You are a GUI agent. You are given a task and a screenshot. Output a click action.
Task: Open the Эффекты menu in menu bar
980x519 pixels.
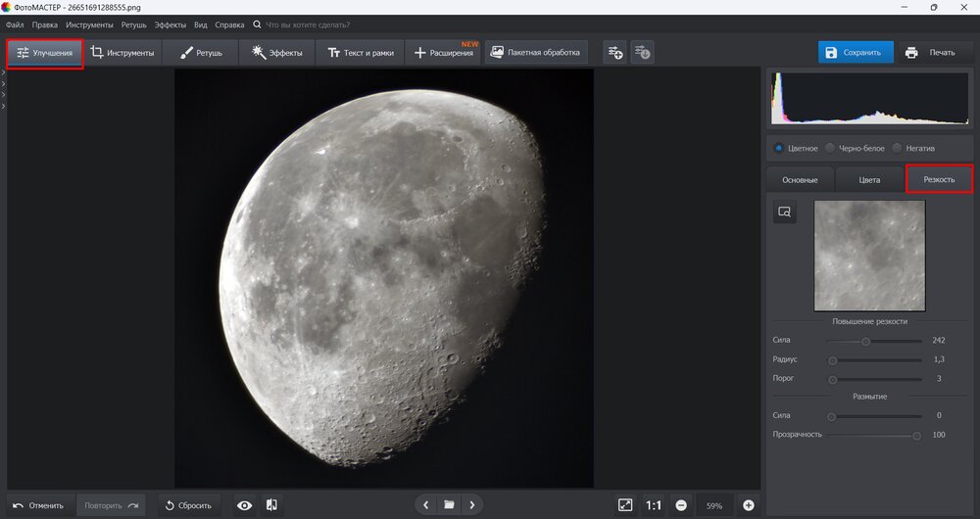click(x=170, y=24)
